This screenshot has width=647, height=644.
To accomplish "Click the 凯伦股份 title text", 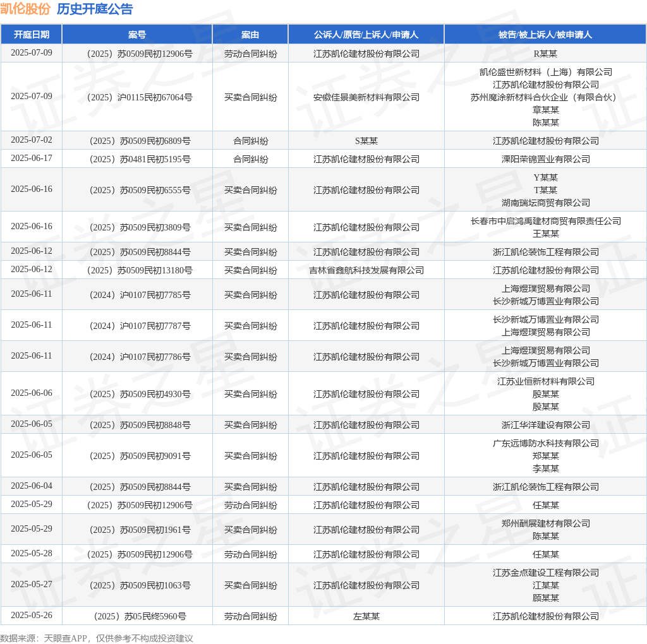I will coord(25,9).
